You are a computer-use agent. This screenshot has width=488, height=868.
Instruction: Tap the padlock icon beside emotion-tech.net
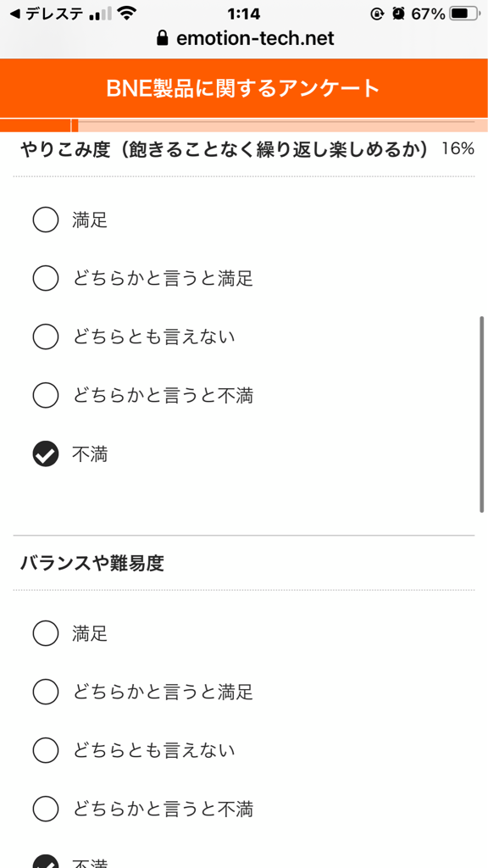tap(162, 38)
